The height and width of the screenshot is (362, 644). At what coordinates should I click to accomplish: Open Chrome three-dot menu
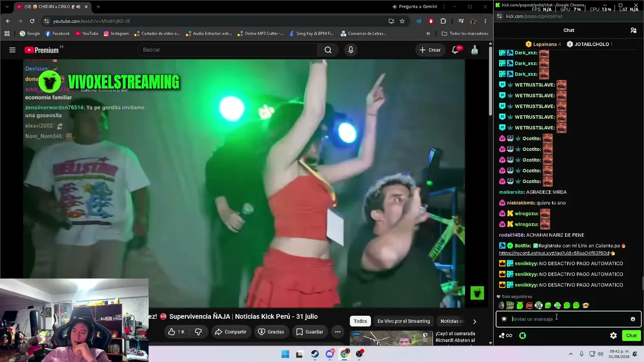point(485,21)
